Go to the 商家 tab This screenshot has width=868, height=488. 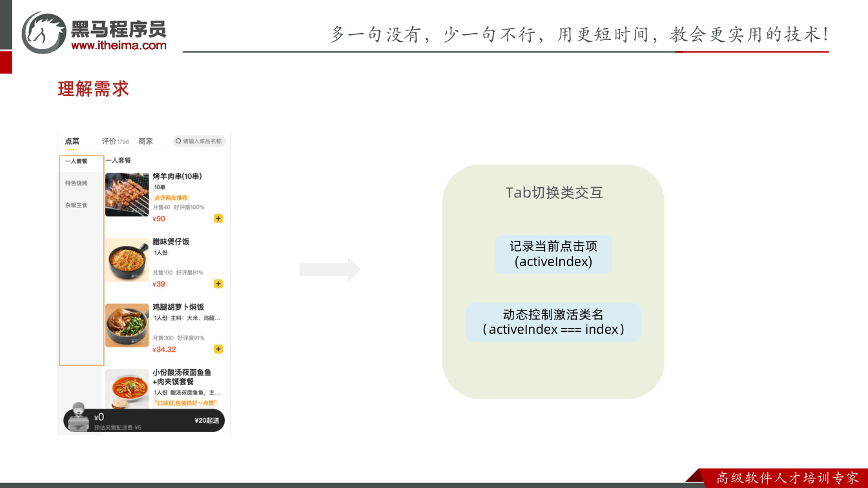(x=145, y=141)
